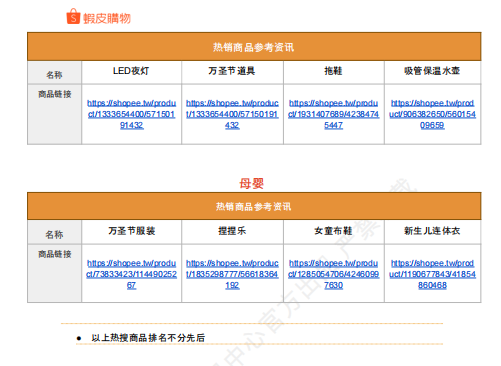Select the 女童布鞋 name cell
Viewport: 501px width, 366px height.
click(334, 232)
